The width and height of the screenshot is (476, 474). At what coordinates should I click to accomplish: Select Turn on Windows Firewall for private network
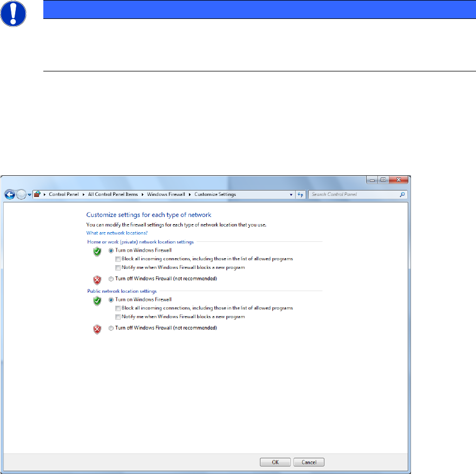(111, 251)
